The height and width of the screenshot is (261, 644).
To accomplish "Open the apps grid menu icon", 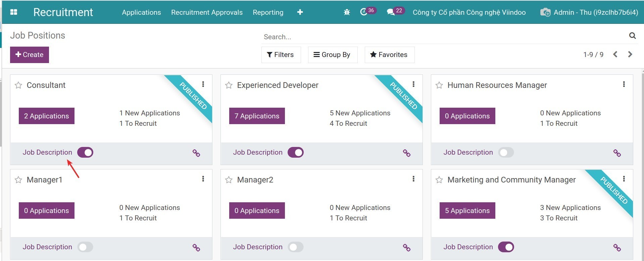I will [x=14, y=12].
